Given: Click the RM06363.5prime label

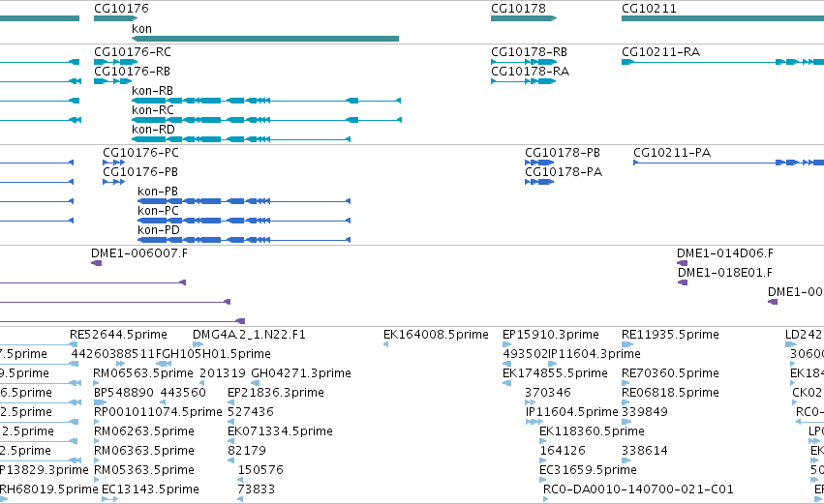Looking at the screenshot, I should coord(144,451).
